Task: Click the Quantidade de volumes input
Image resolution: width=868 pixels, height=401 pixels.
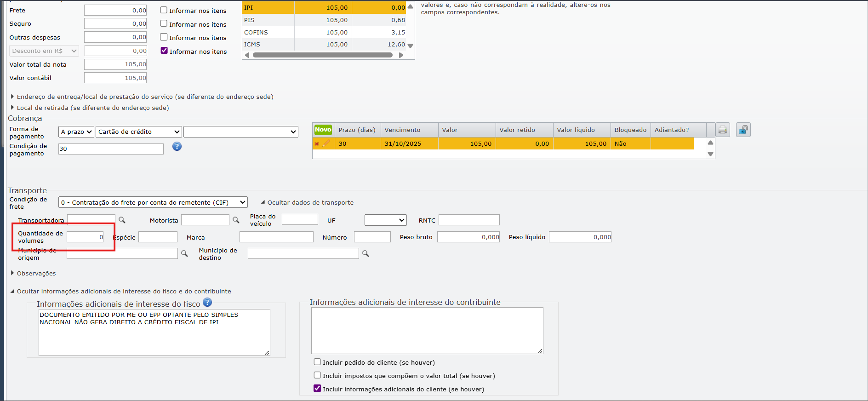Action: pos(86,237)
